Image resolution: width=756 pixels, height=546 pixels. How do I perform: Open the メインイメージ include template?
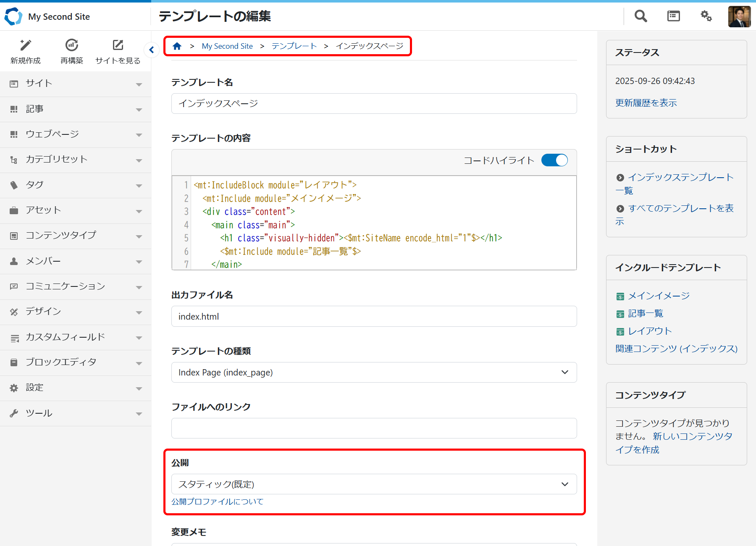(659, 296)
